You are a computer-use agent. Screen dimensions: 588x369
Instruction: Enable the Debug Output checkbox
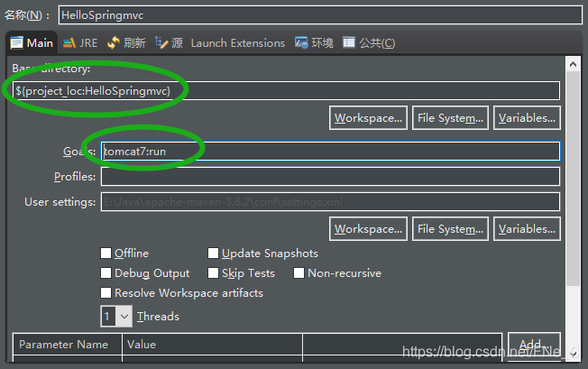point(106,273)
